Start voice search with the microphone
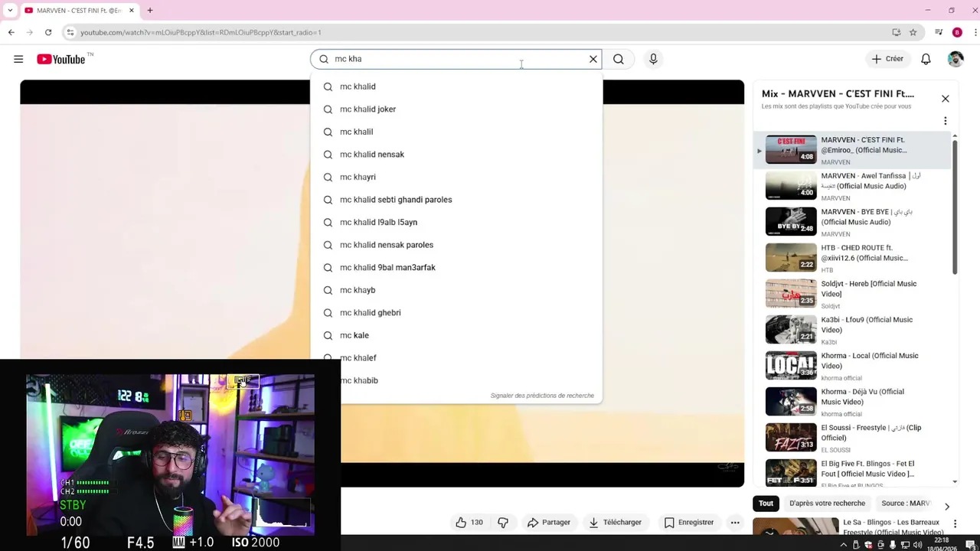The width and height of the screenshot is (980, 551). 653,59
